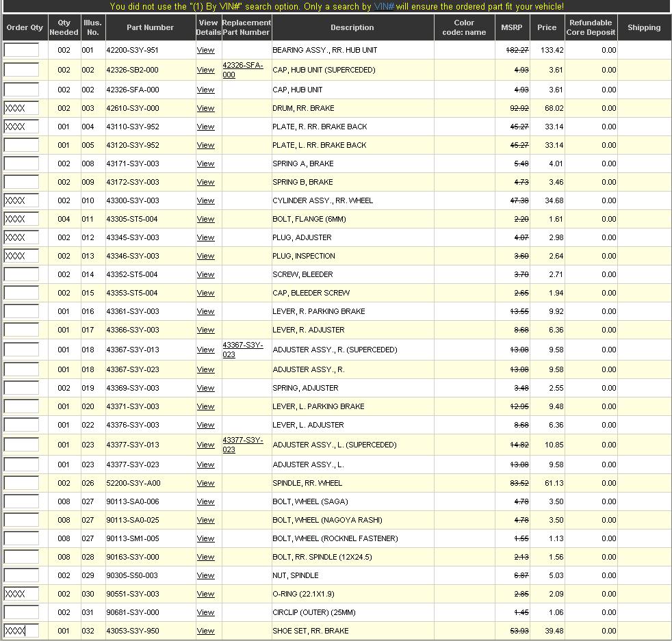
Task: View details for SPRING A, BRAKE
Action: (x=205, y=163)
